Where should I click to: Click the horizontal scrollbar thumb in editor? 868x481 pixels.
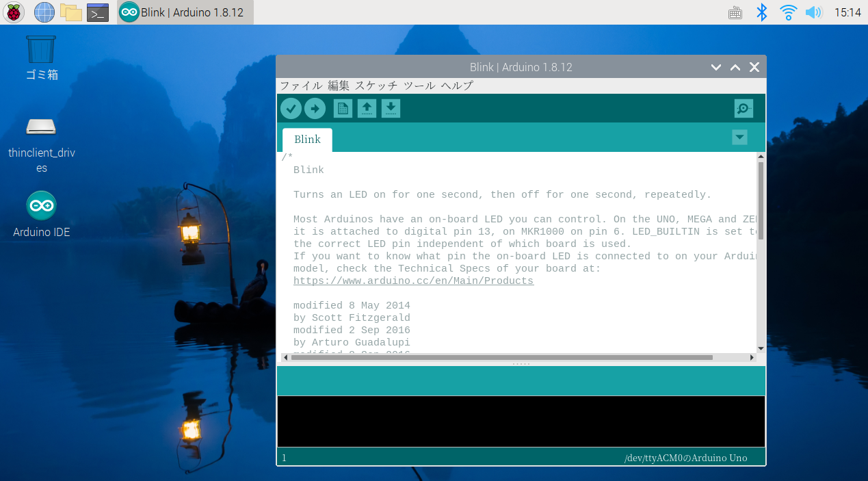coord(501,357)
